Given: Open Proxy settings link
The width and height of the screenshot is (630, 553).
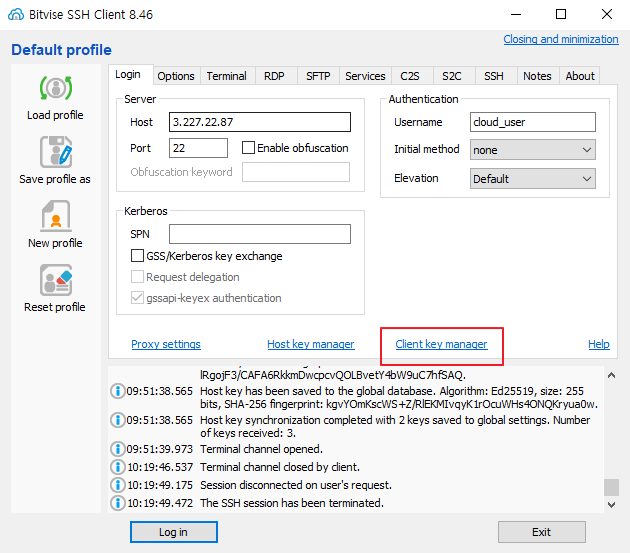Looking at the screenshot, I should pyautogui.click(x=166, y=344).
